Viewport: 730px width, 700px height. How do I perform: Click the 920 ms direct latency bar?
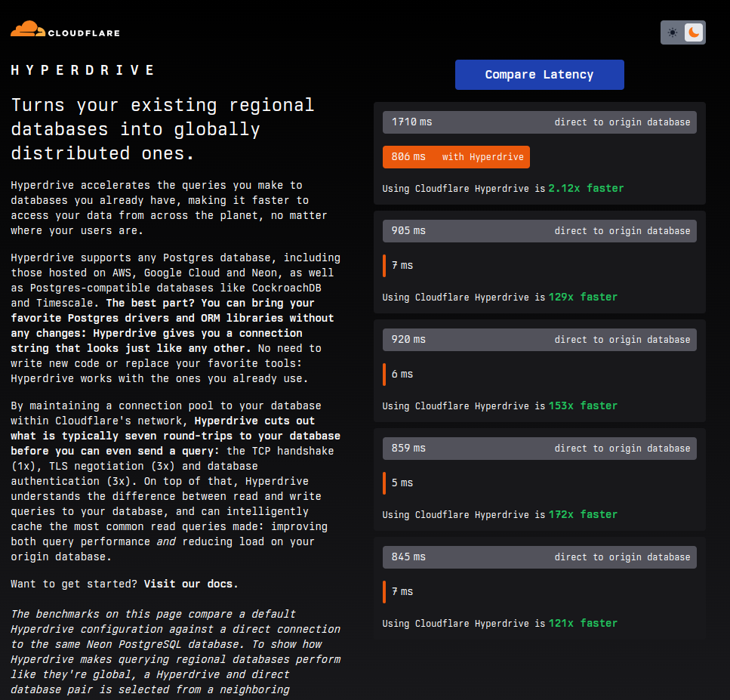coord(539,340)
